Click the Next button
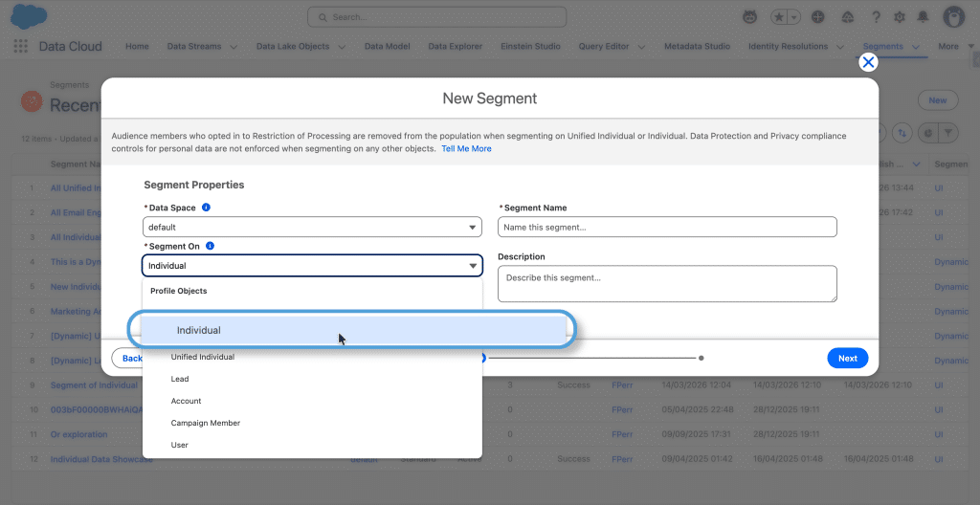Viewport: 980px width, 505px height. click(847, 359)
